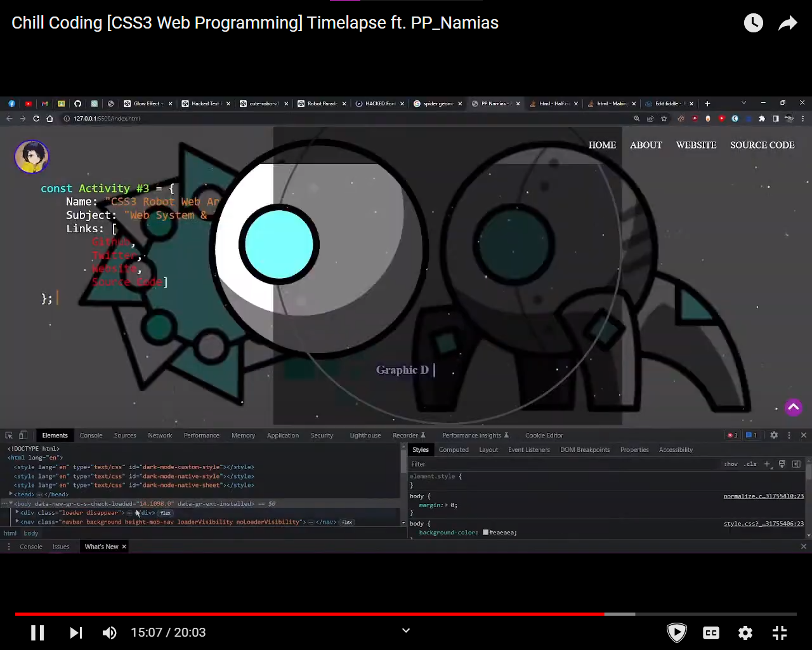
Task: Switch to the Edit fiddle browser tab
Action: pyautogui.click(x=669, y=103)
